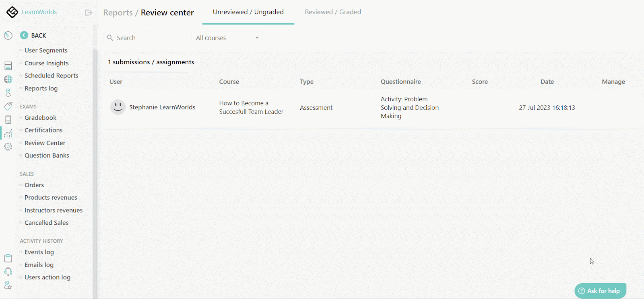
Task: Open the settings gear icon in sidebar
Action: [8, 147]
